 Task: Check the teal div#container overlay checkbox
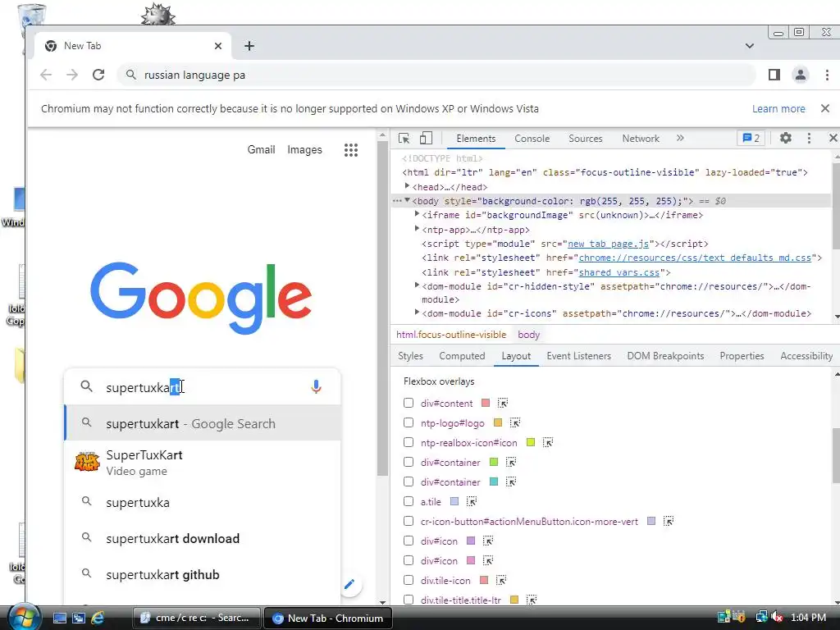[409, 482]
